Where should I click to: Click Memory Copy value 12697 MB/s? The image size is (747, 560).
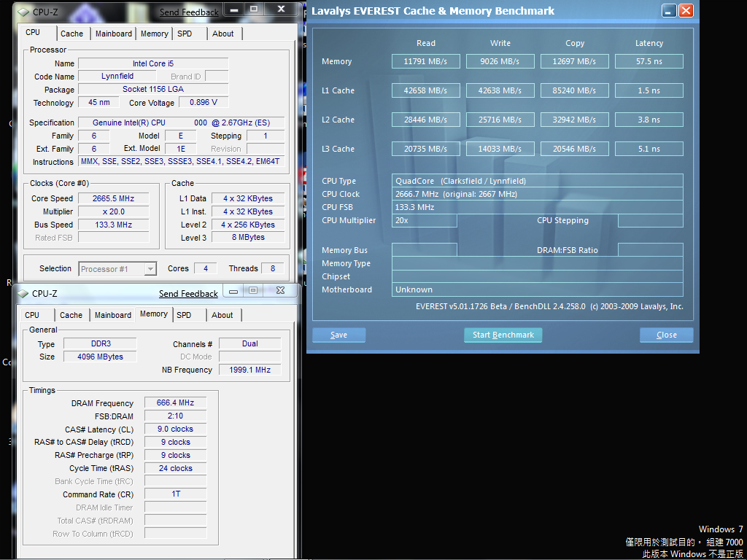[575, 61]
